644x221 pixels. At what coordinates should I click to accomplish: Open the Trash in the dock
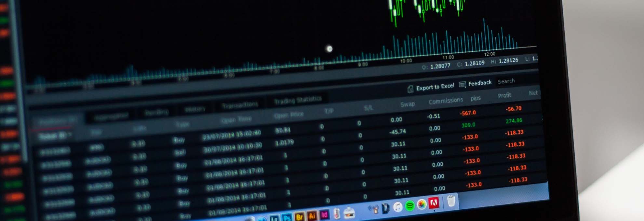pyautogui.click(x=451, y=201)
